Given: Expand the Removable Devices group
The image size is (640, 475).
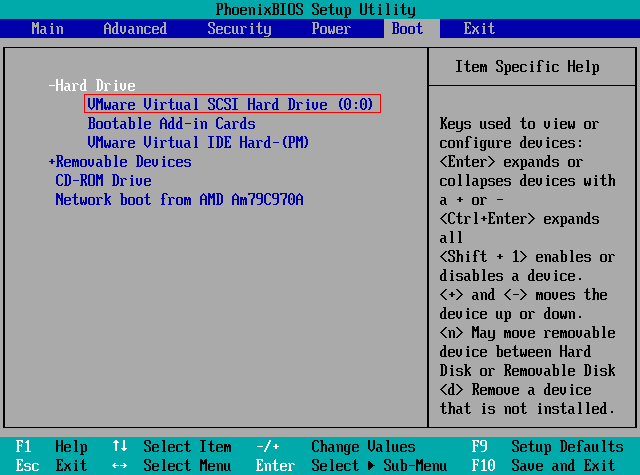Looking at the screenshot, I should (120, 162).
